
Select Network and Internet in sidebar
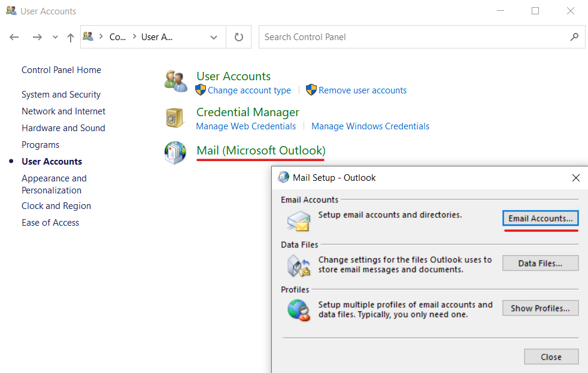point(63,111)
